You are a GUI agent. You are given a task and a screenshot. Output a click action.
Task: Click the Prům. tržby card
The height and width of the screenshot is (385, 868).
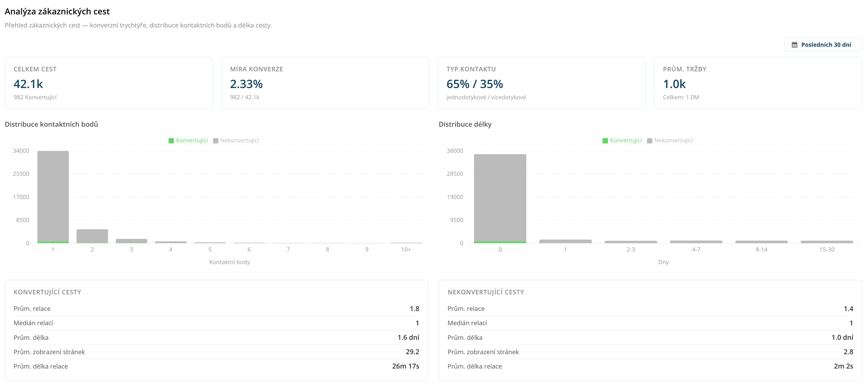tap(758, 83)
